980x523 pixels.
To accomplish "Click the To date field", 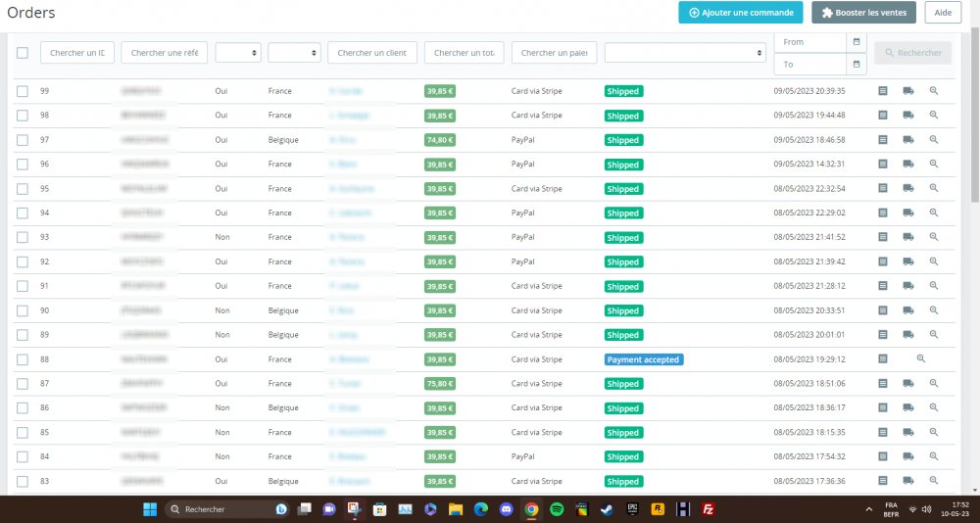I will (810, 64).
